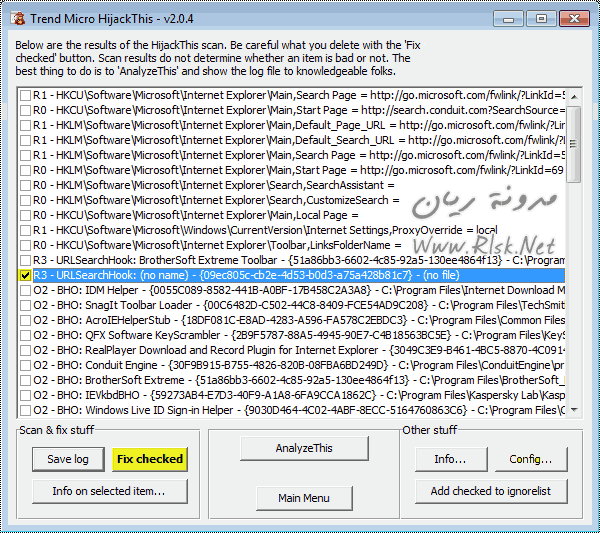The height and width of the screenshot is (533, 600).
Task: Check the HKLM Start Page R0 checkbox
Action: click(x=25, y=170)
